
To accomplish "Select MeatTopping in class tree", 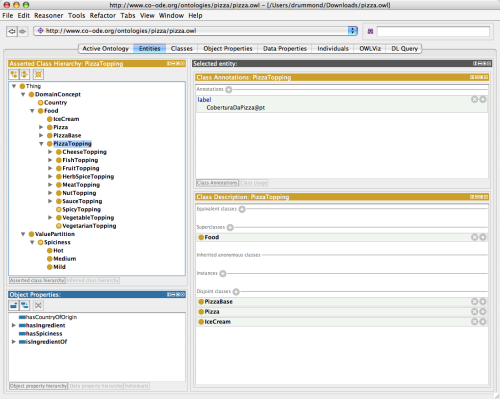I will tap(81, 185).
